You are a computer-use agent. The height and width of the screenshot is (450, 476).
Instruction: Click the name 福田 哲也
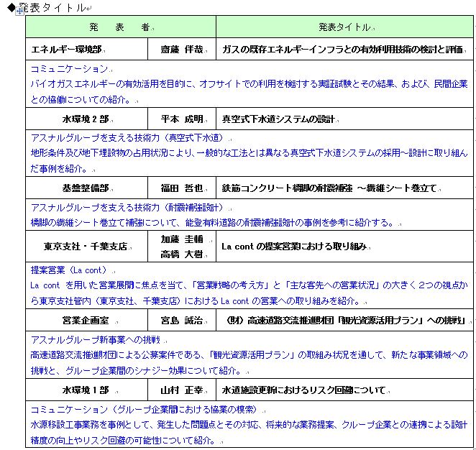pos(182,188)
